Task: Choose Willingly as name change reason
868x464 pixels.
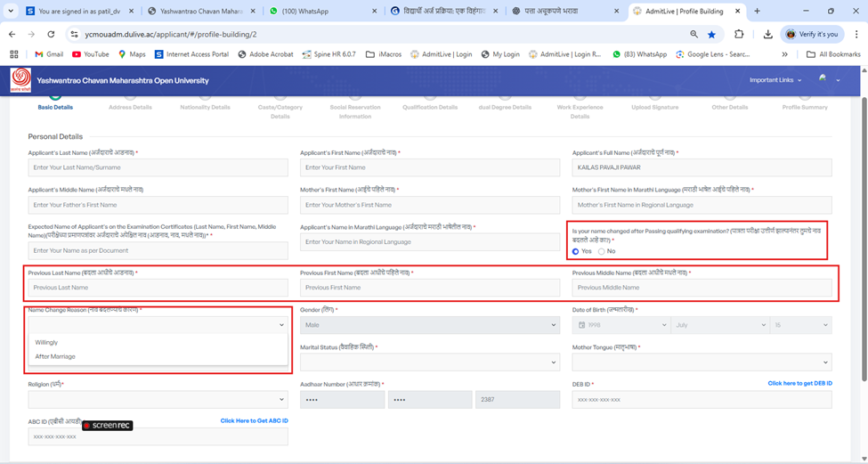Action: coord(46,342)
